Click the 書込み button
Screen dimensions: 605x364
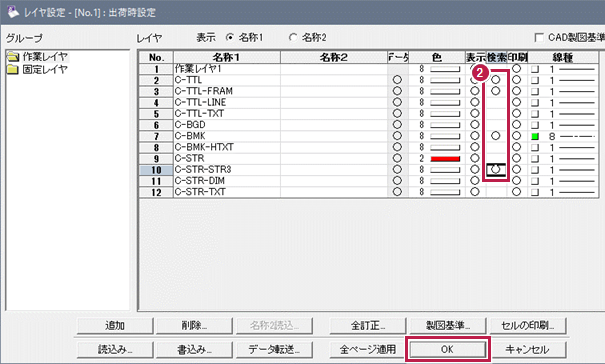(x=194, y=350)
